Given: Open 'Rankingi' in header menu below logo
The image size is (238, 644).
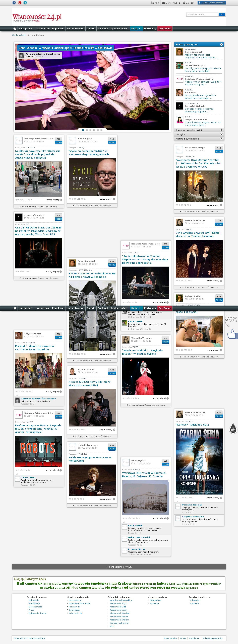Looking at the screenshot, I should pos(103,29).
